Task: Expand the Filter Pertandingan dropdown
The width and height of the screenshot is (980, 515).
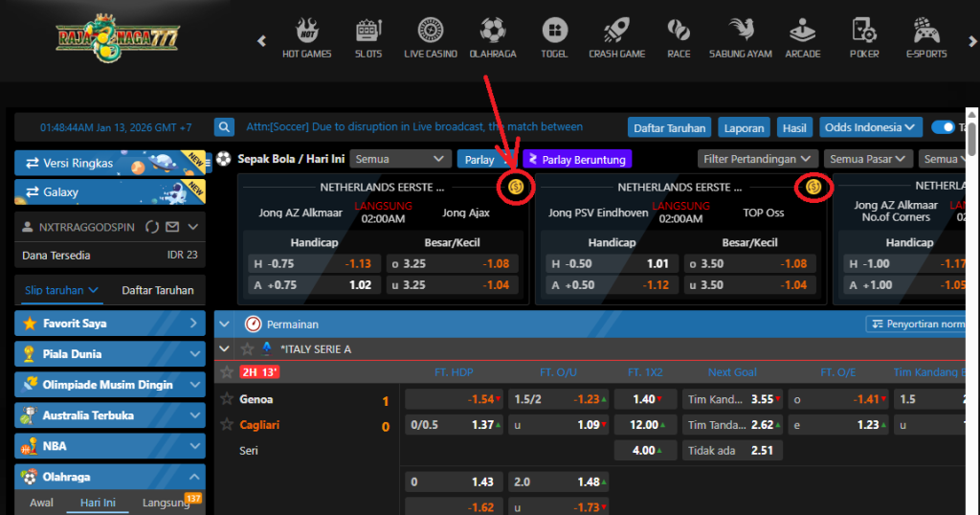Action: click(757, 159)
